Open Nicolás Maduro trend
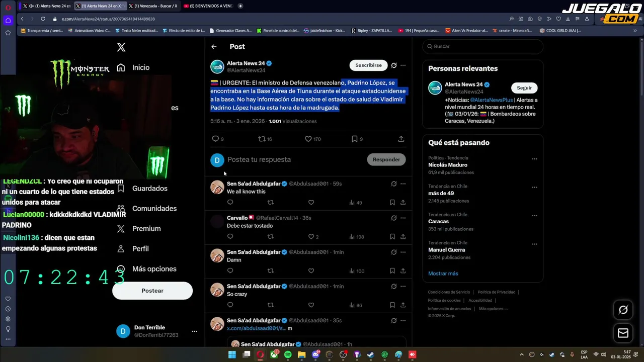 448,165
